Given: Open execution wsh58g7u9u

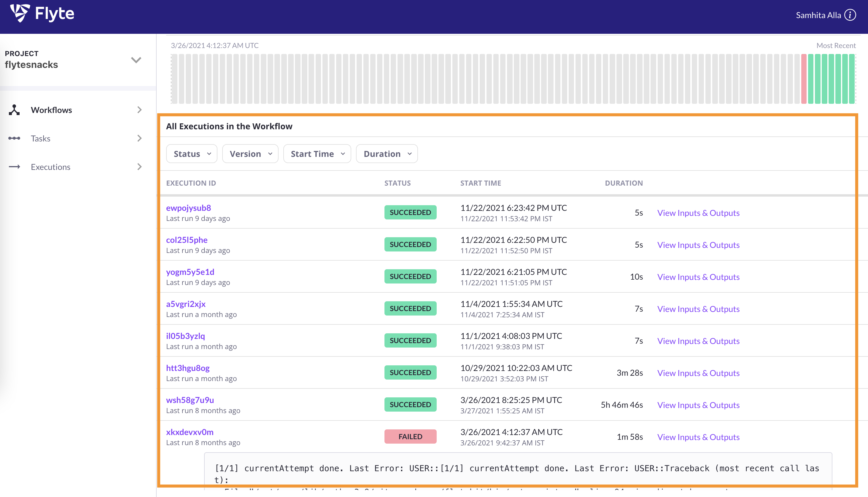Looking at the screenshot, I should click(x=190, y=400).
